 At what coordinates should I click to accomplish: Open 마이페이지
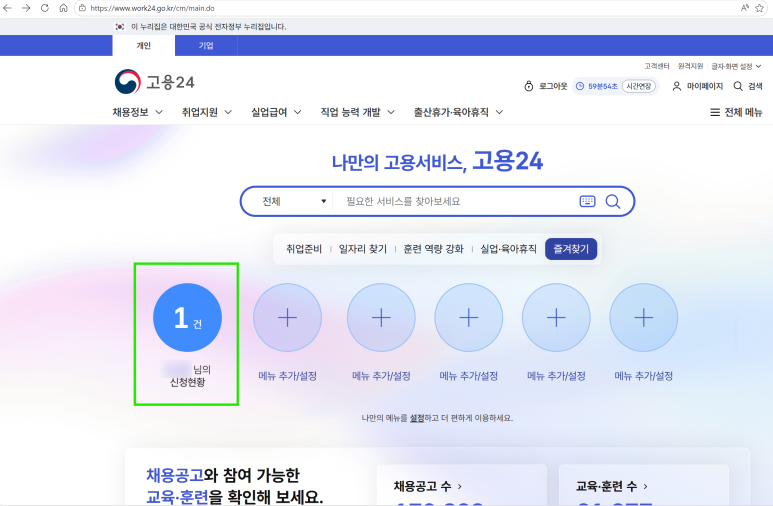click(x=698, y=86)
